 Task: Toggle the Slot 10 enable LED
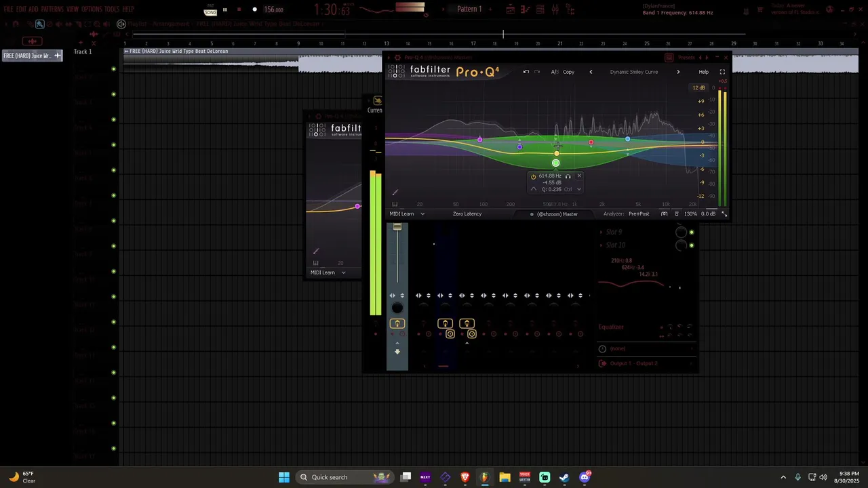point(692,245)
